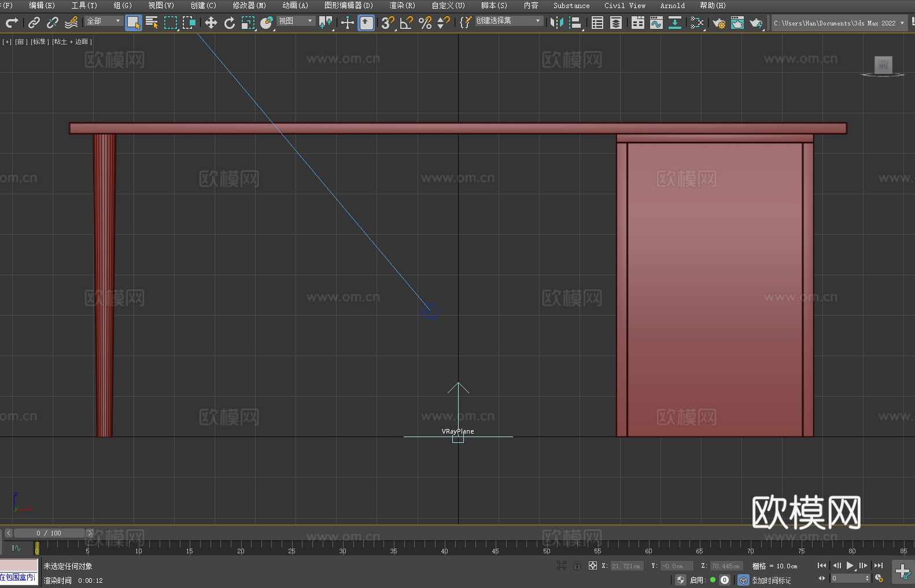Open the Schematic View icon
Image resolution: width=915 pixels, height=588 pixels.
[697, 23]
